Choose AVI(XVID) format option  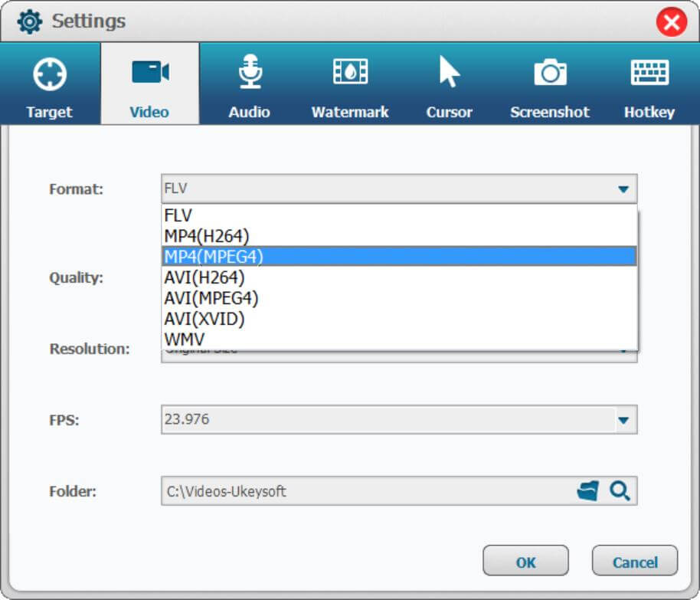[204, 318]
